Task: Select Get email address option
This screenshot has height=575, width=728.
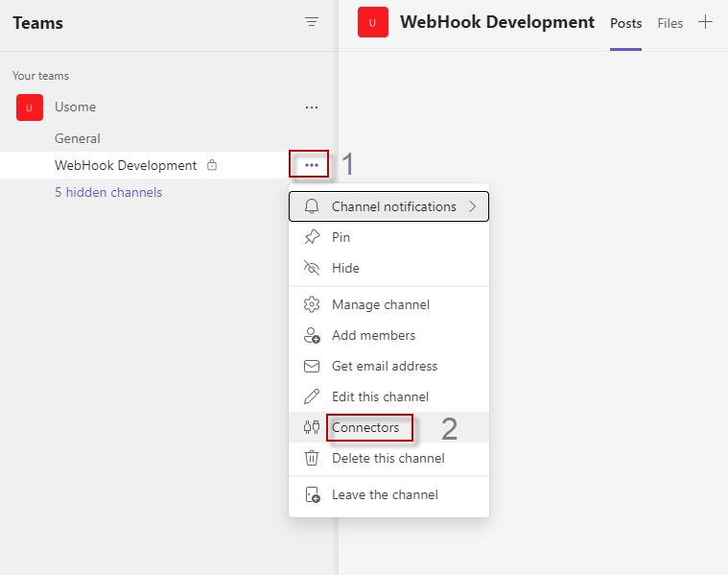Action: [x=388, y=367]
